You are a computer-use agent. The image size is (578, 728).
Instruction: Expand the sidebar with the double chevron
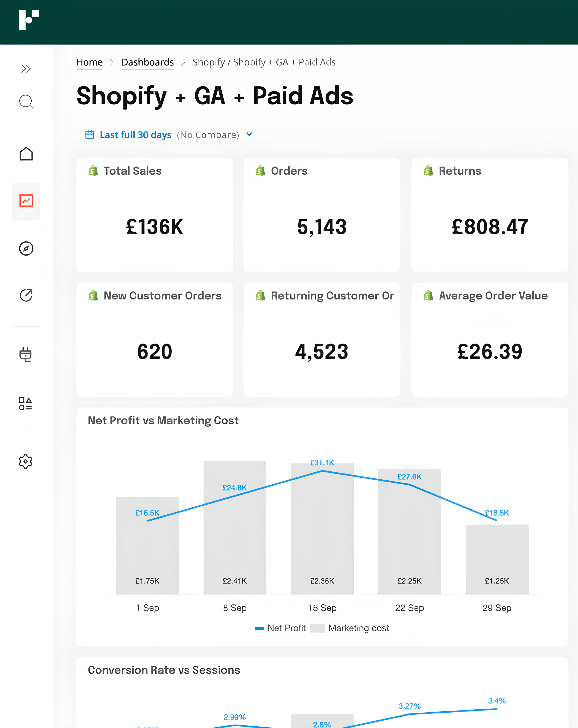tap(26, 69)
